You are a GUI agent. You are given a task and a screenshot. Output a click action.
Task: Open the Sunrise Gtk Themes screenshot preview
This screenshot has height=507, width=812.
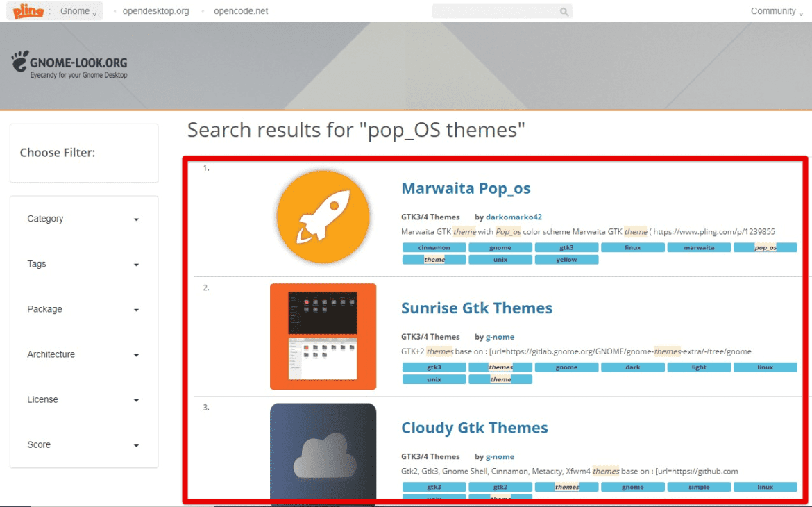(323, 336)
